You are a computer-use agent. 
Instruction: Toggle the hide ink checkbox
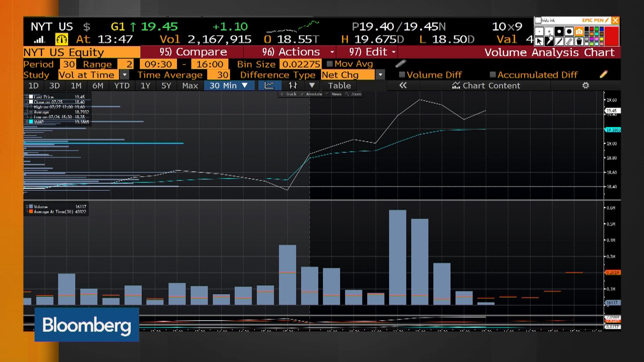[x=538, y=20]
